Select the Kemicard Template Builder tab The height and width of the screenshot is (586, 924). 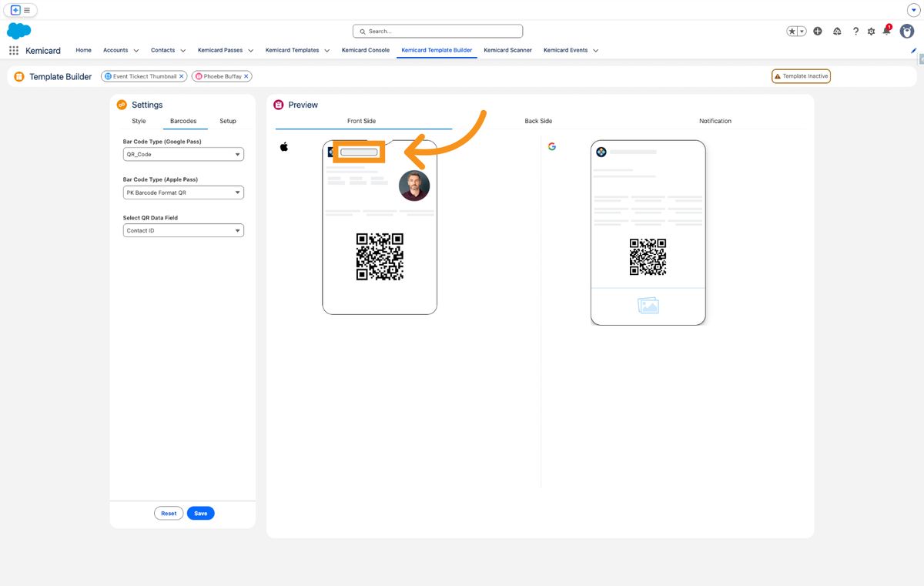[437, 50]
